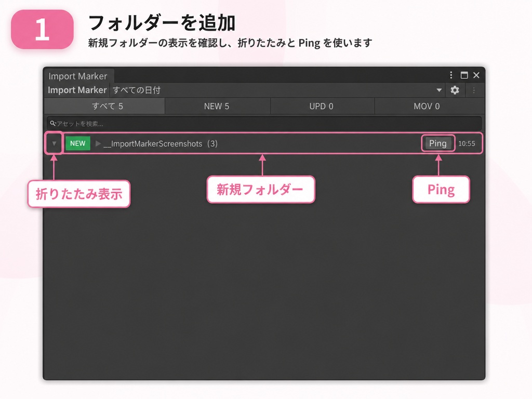Click the greyed vertical dots beside the gear
532x399 pixels.
(x=474, y=90)
